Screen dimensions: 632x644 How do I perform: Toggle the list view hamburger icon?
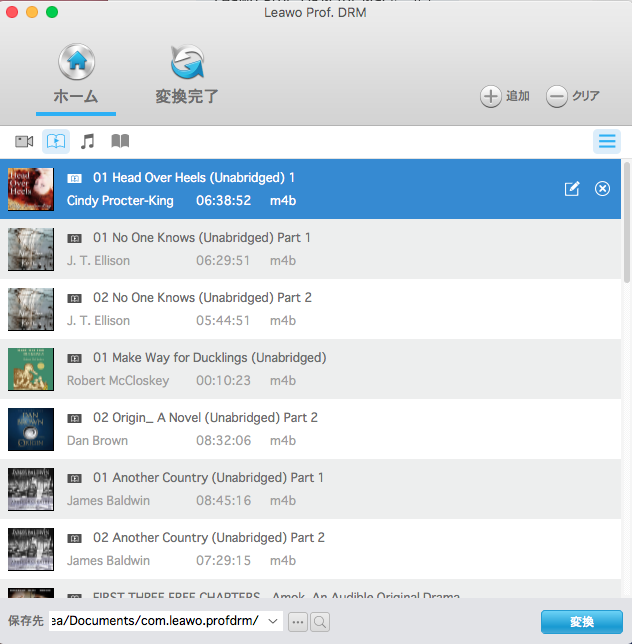(607, 142)
